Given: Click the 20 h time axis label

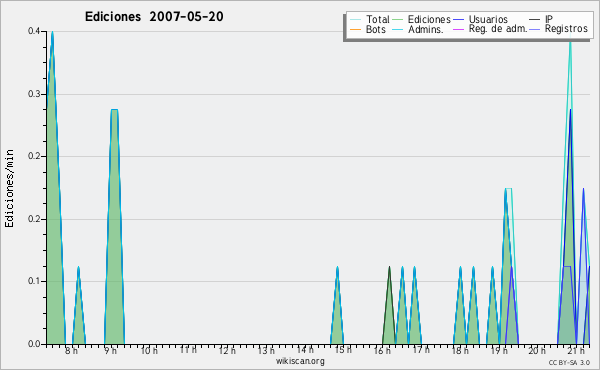Looking at the screenshot, I should pos(537,350).
